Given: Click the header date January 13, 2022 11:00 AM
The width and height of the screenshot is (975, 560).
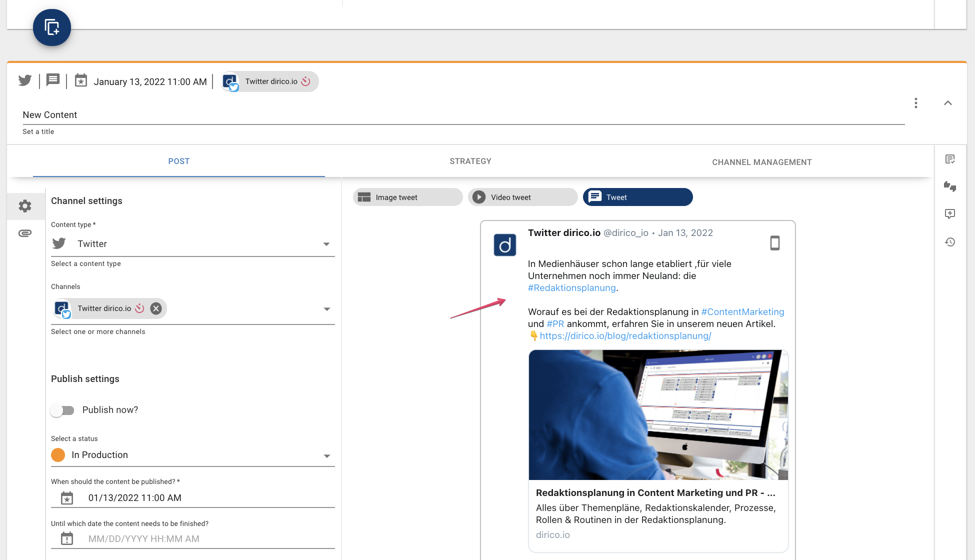Looking at the screenshot, I should point(150,82).
